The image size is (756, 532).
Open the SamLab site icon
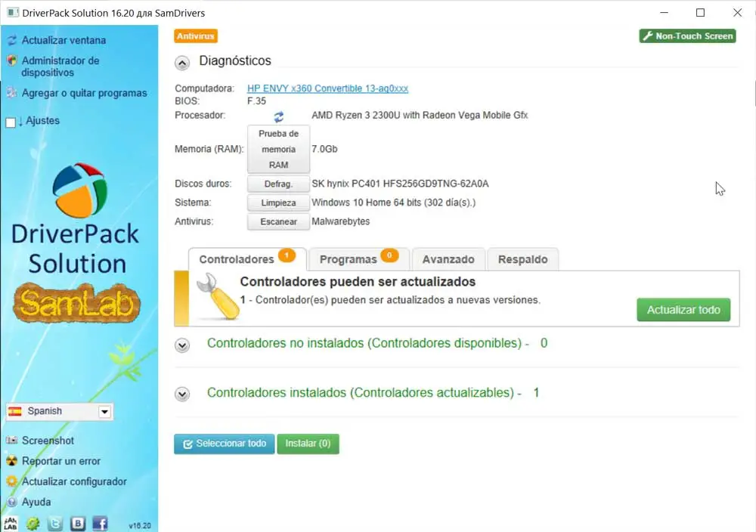point(11,524)
